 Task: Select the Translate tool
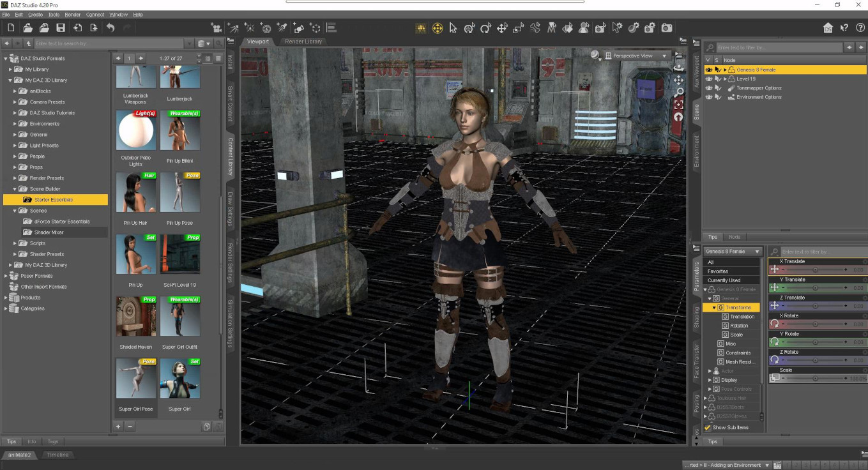click(x=502, y=28)
